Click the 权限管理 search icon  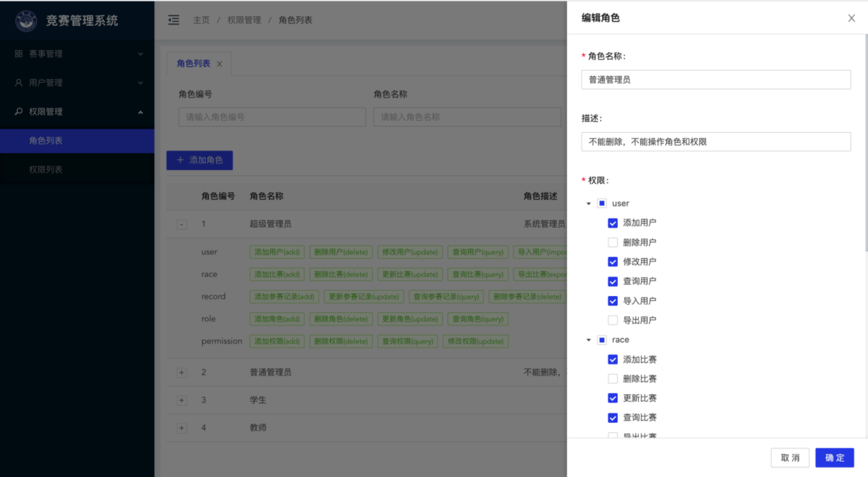click(19, 111)
